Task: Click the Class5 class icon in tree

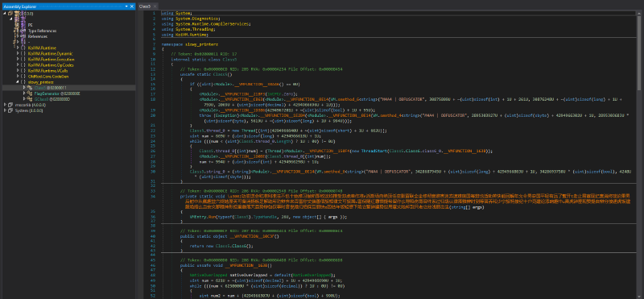Action: coord(30,88)
